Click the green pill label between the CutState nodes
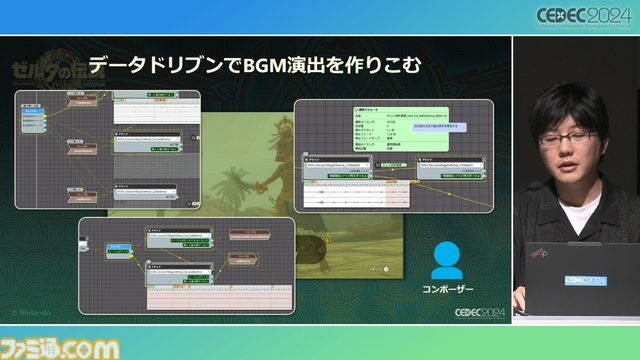Image resolution: width=640 pixels, height=360 pixels. 394,165
